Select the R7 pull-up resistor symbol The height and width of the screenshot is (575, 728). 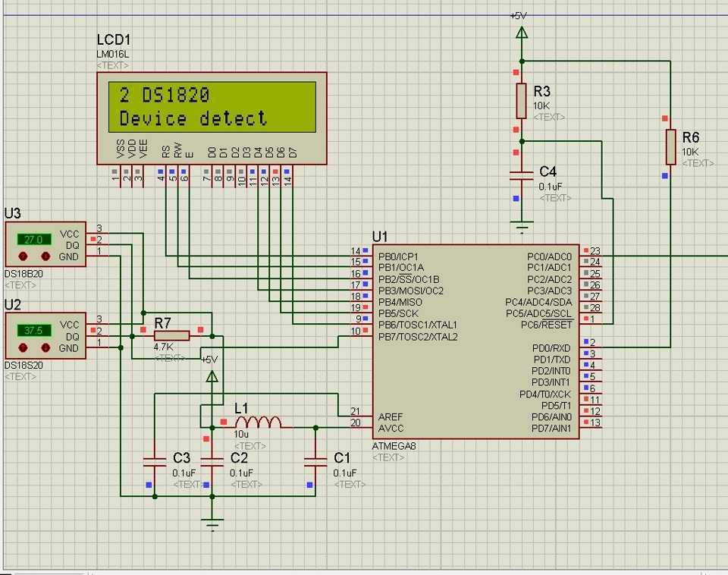pyautogui.click(x=172, y=336)
